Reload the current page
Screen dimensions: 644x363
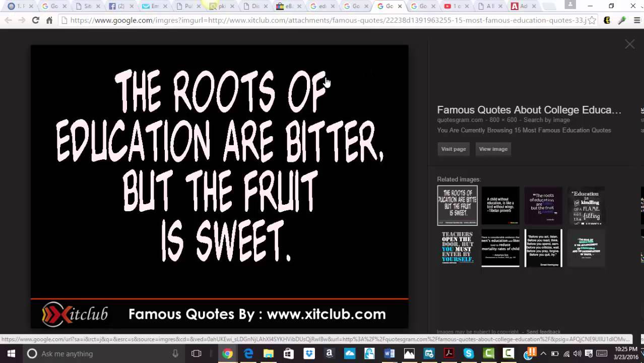point(35,20)
